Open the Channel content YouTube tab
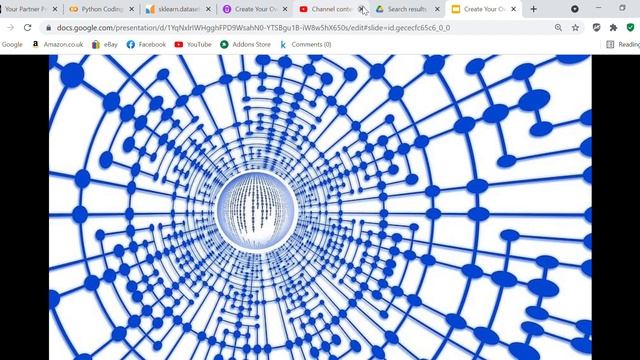This screenshot has height=360, width=640. [331, 9]
